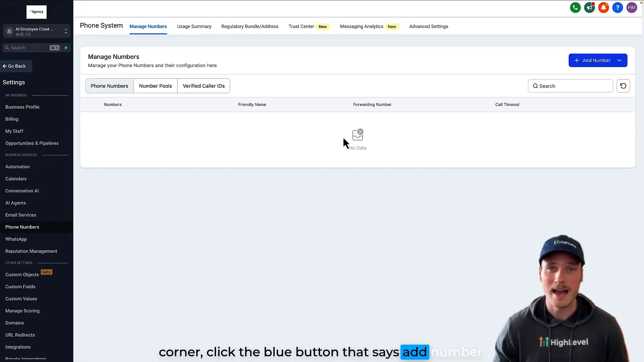644x362 pixels.
Task: Click the green phone dialer icon
Action: click(x=575, y=7)
